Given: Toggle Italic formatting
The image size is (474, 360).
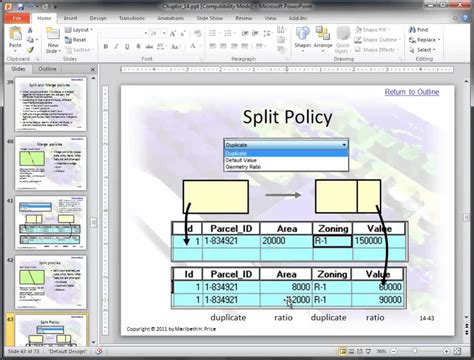Looking at the screenshot, I should click(x=116, y=47).
